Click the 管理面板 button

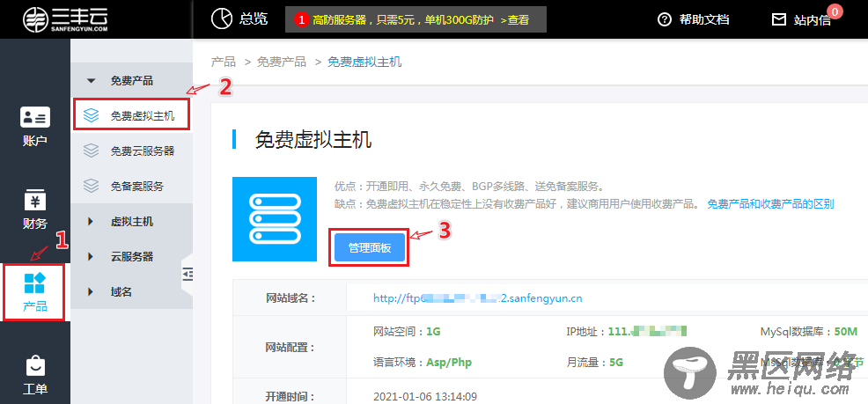coord(370,248)
